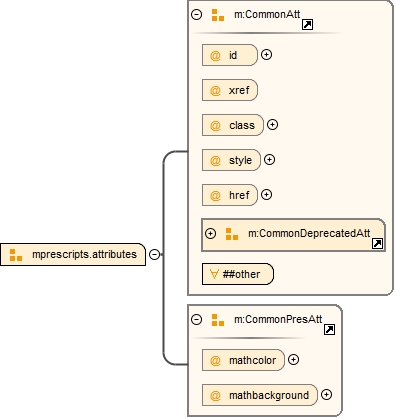
Task: Expand the href attribute details
Action: point(266,195)
